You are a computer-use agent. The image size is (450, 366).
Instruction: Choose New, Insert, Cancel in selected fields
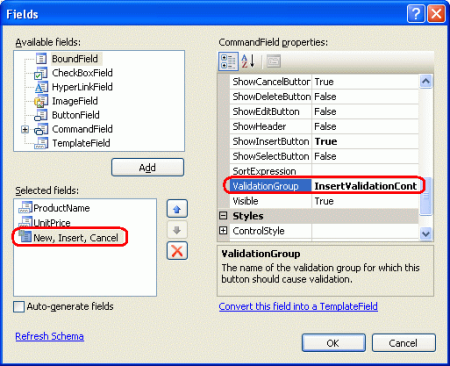[76, 238]
